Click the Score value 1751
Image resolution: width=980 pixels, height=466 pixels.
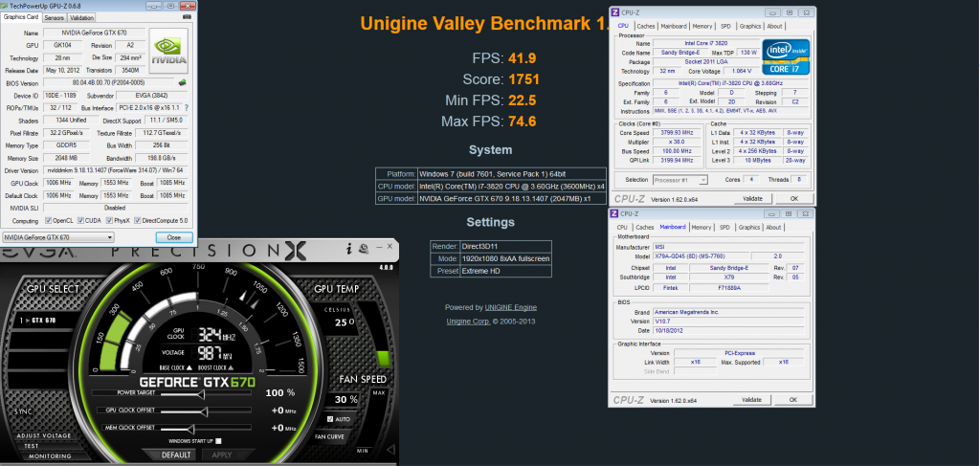(x=523, y=79)
